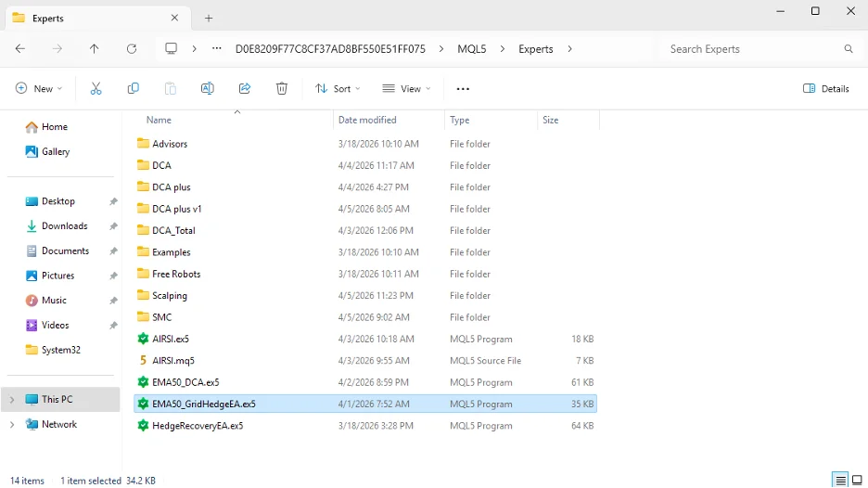This screenshot has width=868, height=488.
Task: Open the New item dropdown
Action: tap(39, 88)
